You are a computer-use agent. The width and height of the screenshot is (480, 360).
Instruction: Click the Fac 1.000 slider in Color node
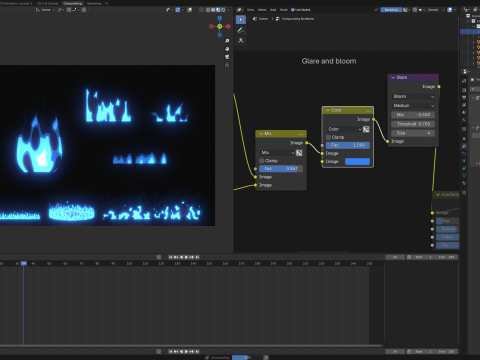pyautogui.click(x=348, y=145)
